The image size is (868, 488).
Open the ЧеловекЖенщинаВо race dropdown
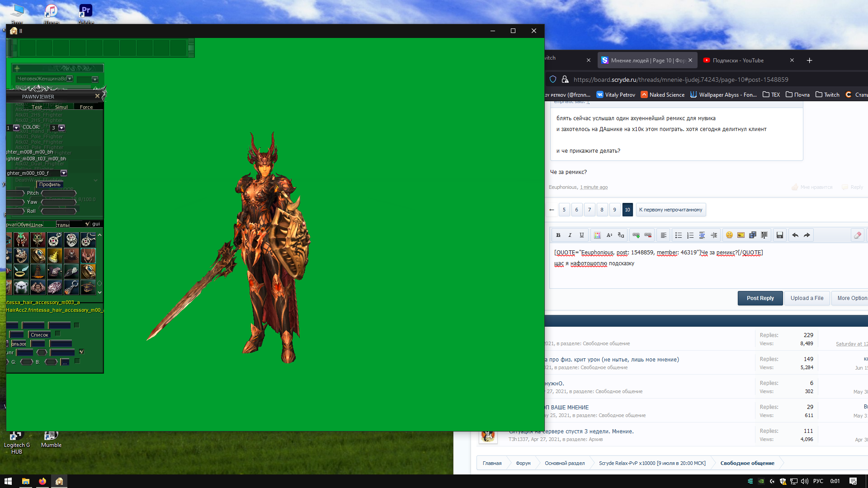point(70,79)
